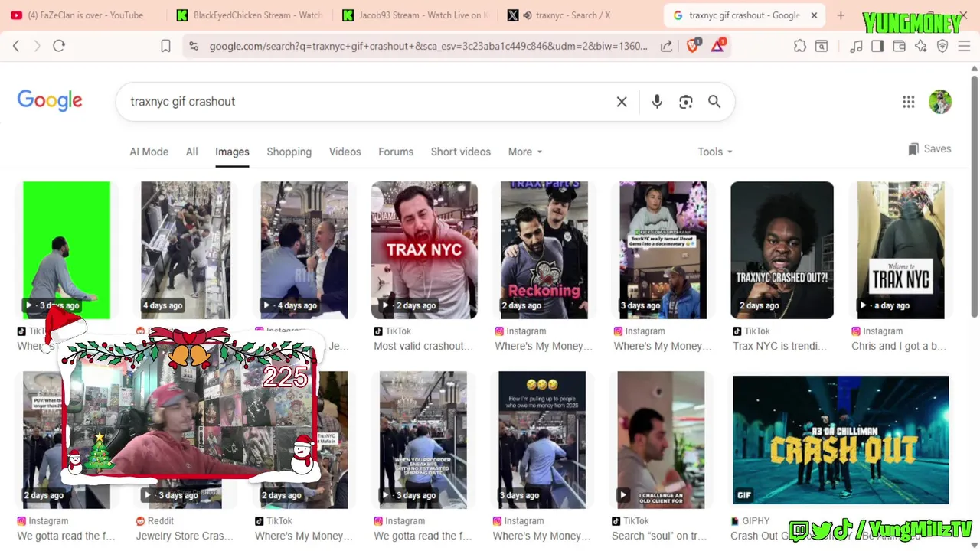980x551 pixels.
Task: Switch to Forums results
Action: pos(396,152)
